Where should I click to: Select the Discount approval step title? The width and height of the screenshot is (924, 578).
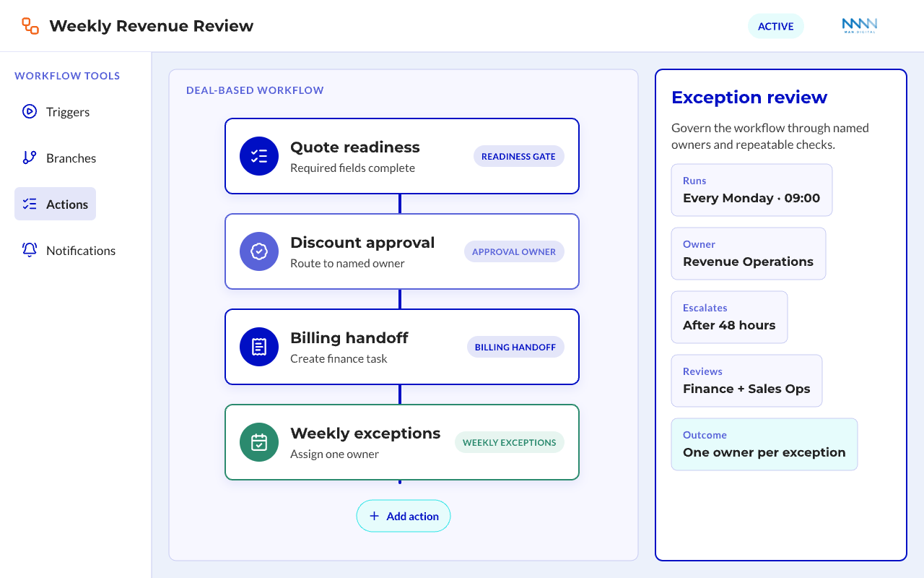(x=362, y=243)
